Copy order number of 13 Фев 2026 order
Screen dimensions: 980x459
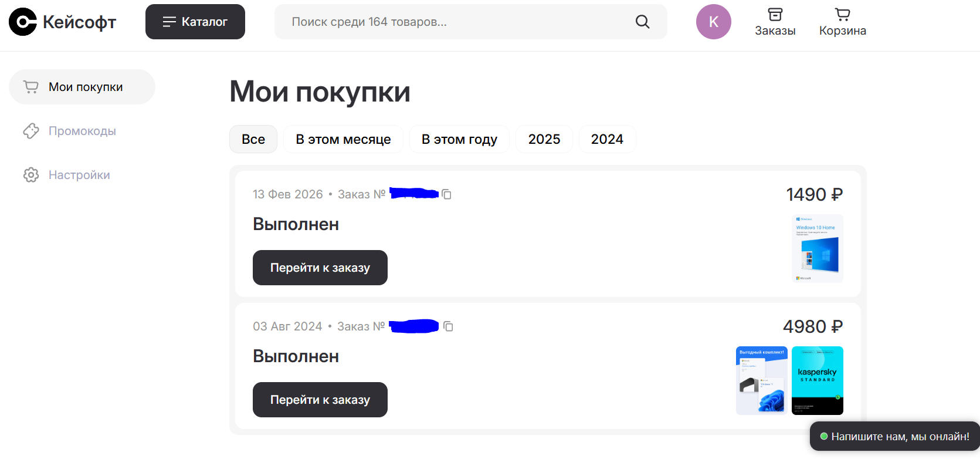coord(447,194)
